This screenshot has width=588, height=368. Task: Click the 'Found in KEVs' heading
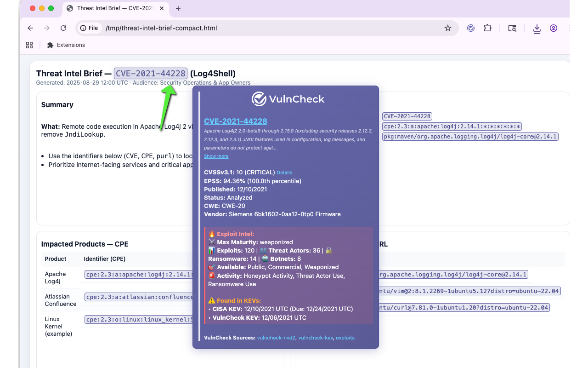(234, 300)
